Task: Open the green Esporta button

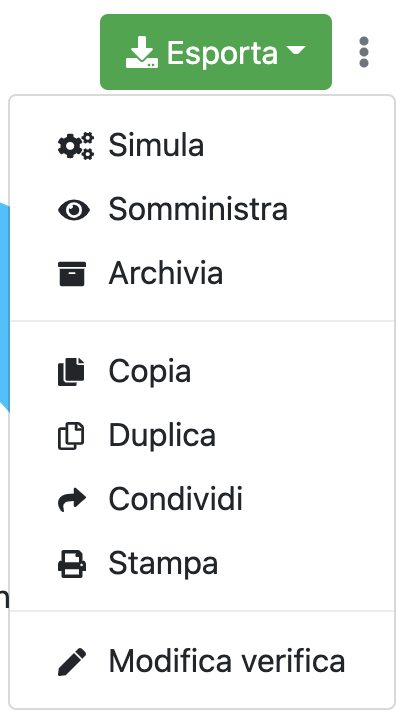Action: point(216,52)
